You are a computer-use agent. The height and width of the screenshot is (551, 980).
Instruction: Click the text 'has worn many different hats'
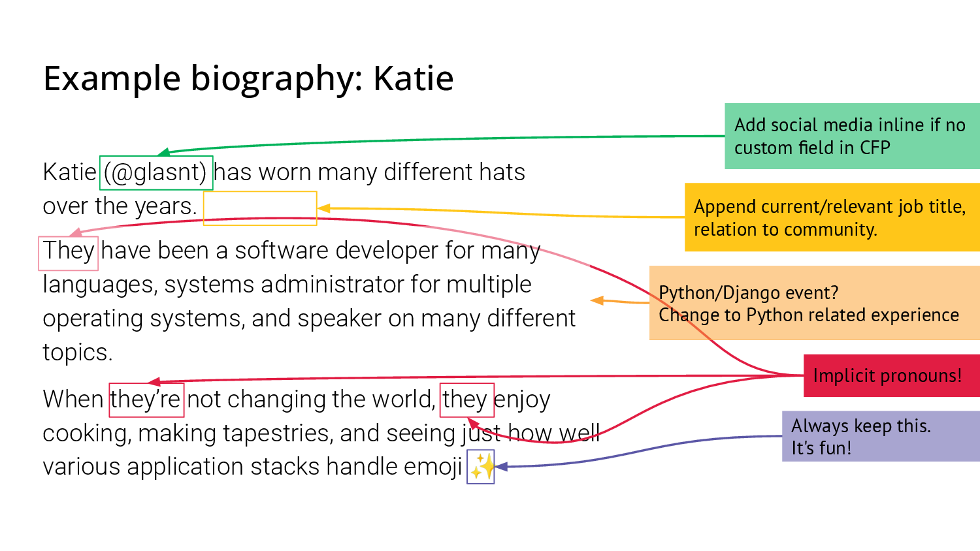coord(370,172)
